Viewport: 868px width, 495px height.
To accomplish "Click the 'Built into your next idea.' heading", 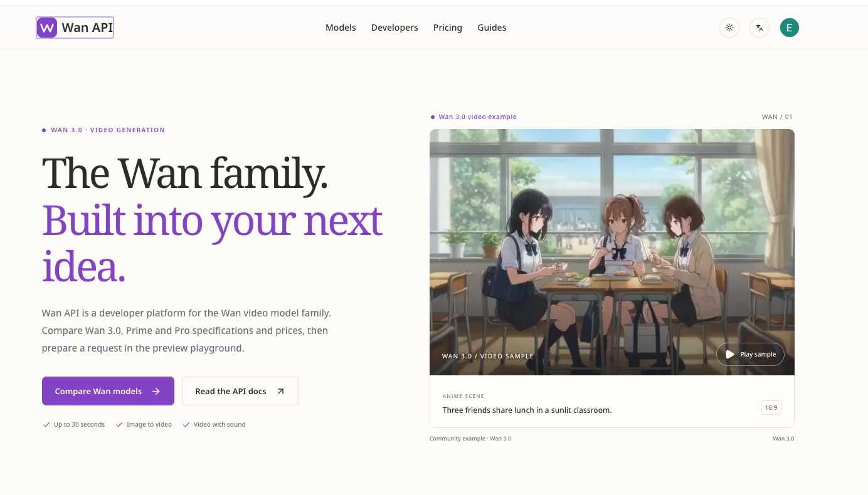I will coord(212,244).
